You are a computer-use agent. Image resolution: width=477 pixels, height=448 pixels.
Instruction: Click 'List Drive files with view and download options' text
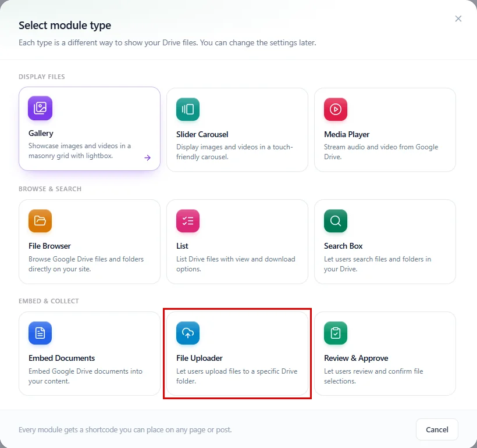(x=236, y=264)
